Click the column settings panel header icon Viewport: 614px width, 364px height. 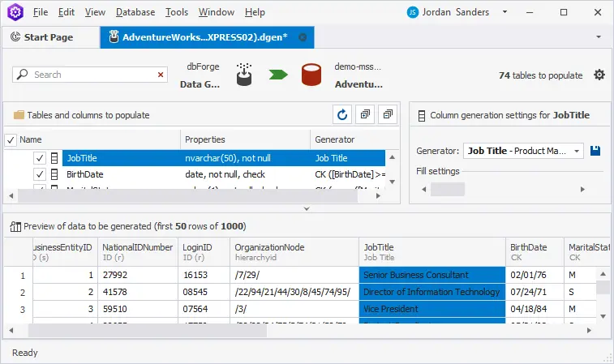click(422, 115)
